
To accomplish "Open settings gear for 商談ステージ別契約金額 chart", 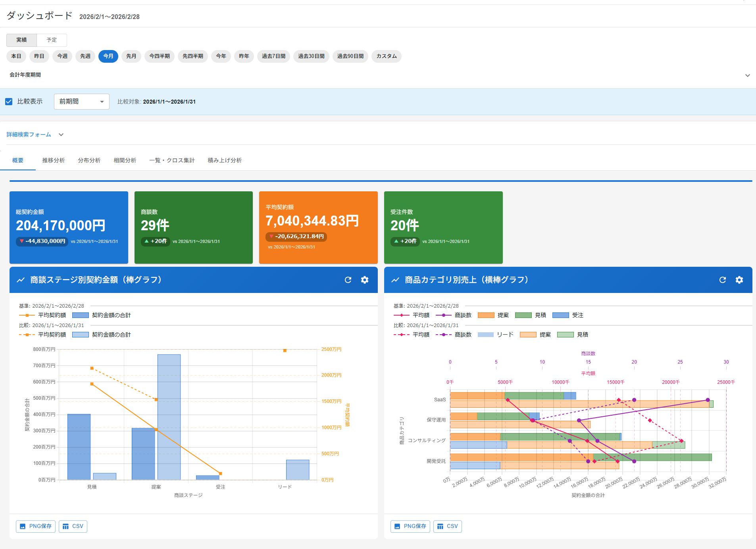I will [365, 280].
